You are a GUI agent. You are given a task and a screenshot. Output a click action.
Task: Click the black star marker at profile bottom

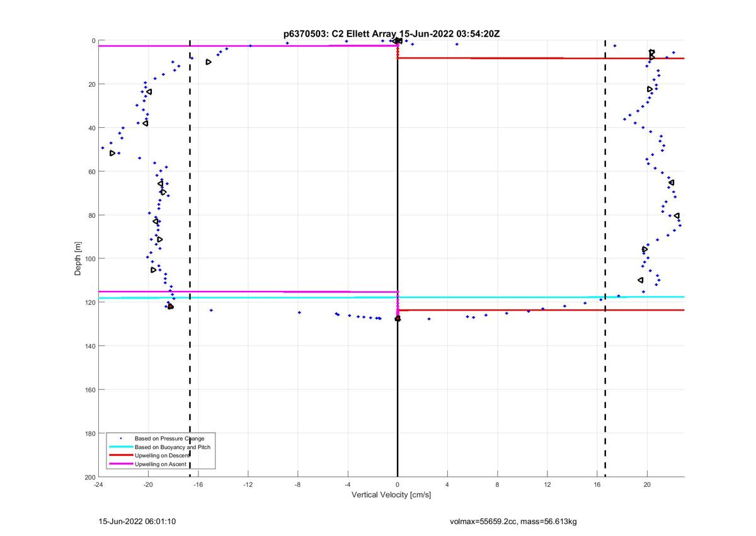click(x=398, y=319)
